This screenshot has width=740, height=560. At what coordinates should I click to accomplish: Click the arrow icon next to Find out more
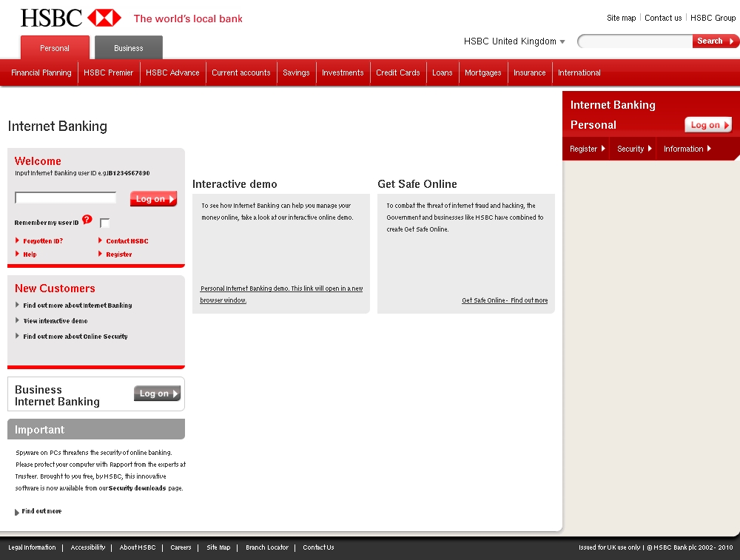point(17,512)
